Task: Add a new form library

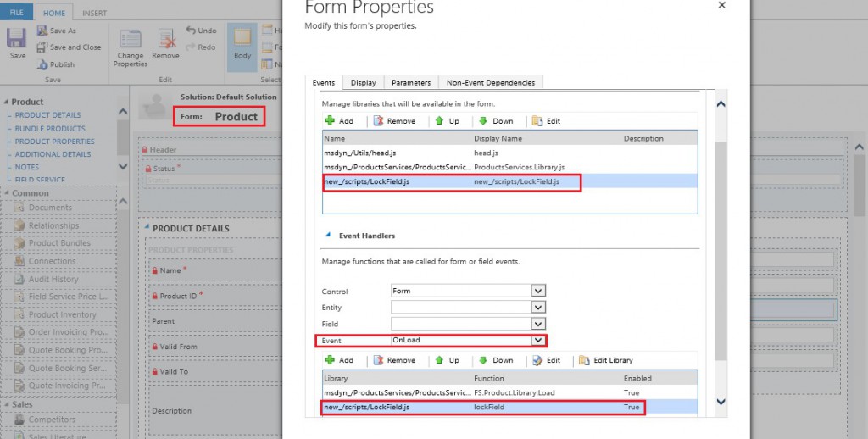Action: [339, 120]
